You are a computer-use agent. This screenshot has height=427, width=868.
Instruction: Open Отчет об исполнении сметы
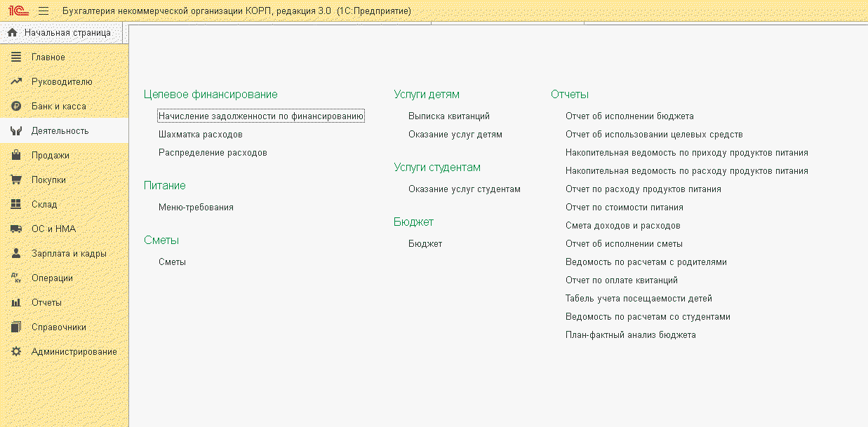(x=624, y=243)
